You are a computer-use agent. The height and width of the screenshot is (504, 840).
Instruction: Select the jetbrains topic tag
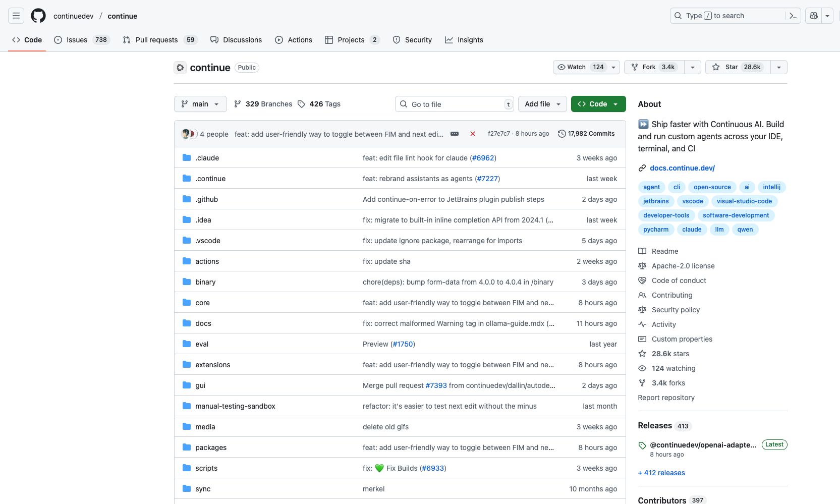point(656,201)
